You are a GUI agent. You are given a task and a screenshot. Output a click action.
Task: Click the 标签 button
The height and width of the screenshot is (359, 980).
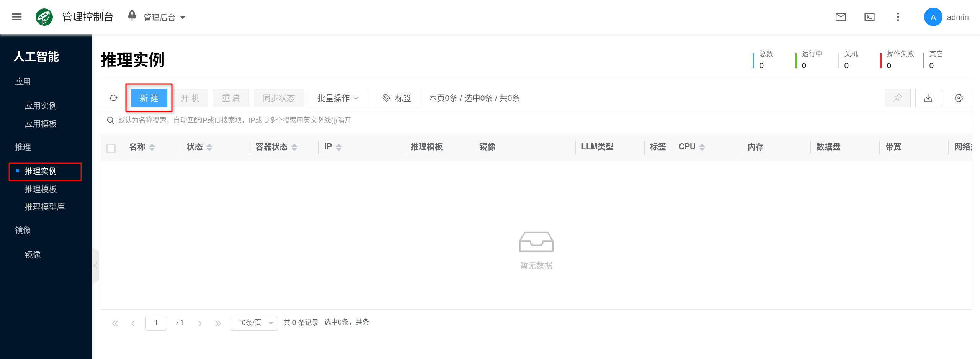coord(397,98)
